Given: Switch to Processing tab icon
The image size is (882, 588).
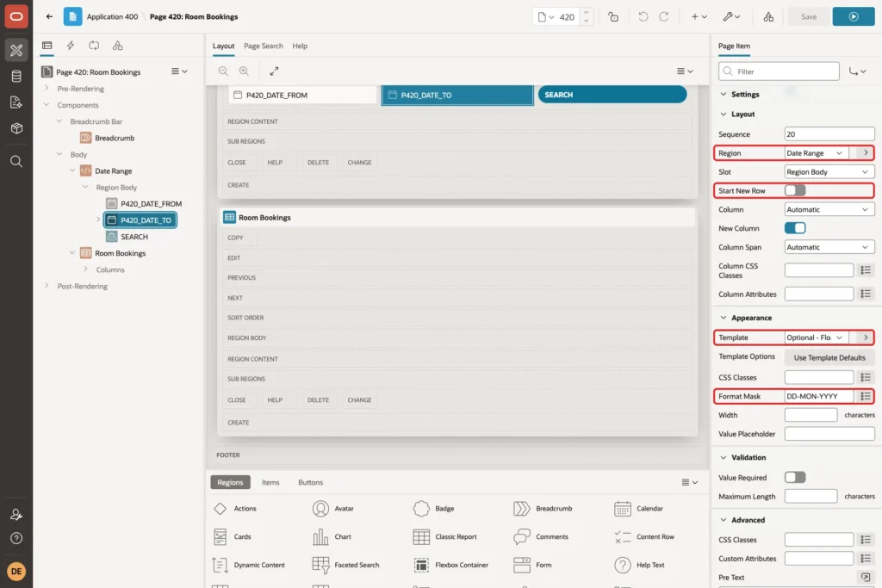Looking at the screenshot, I should point(94,46).
